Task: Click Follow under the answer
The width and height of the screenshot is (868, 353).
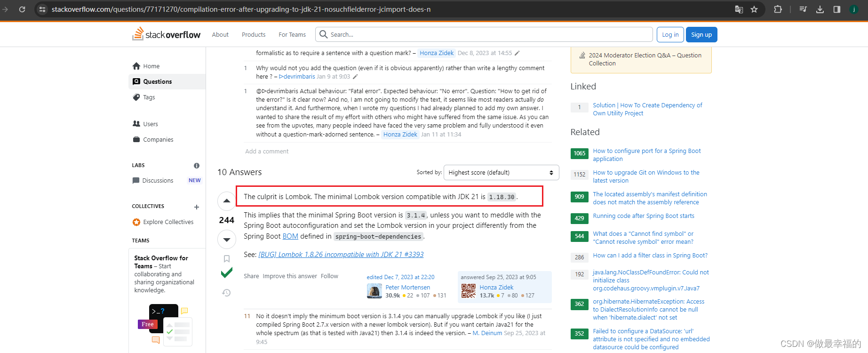Action: (329, 276)
